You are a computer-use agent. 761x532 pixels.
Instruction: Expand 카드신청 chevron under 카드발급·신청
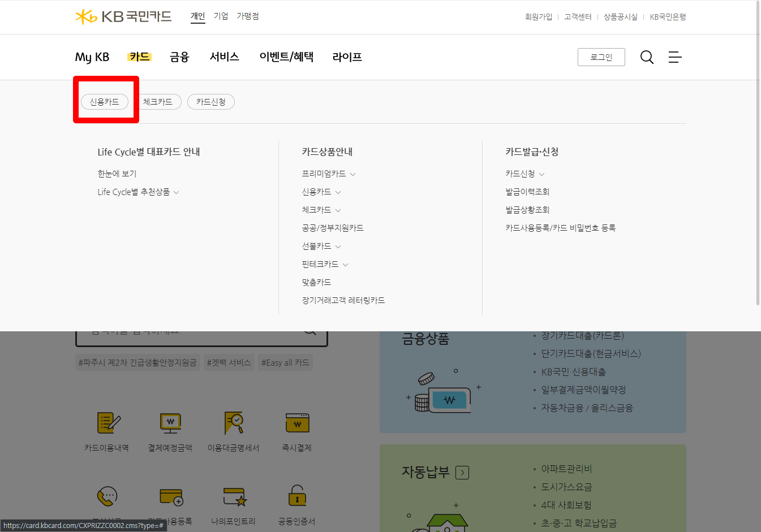(541, 174)
